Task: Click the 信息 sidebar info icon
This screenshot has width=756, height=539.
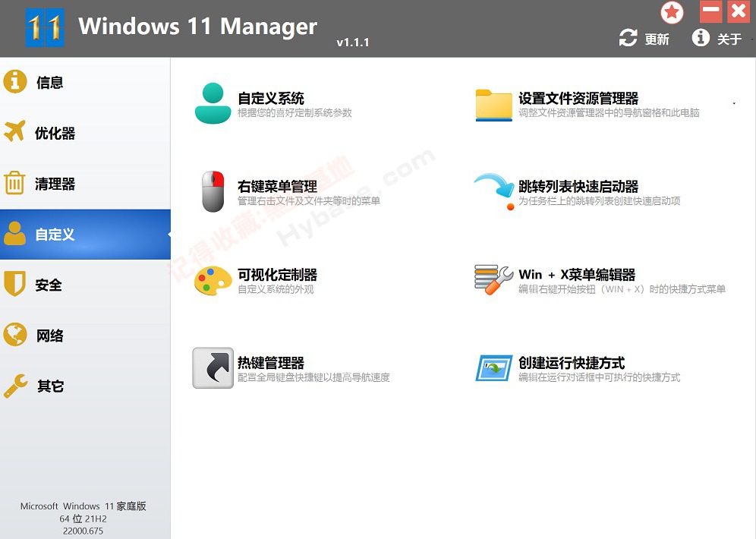Action: [15, 81]
